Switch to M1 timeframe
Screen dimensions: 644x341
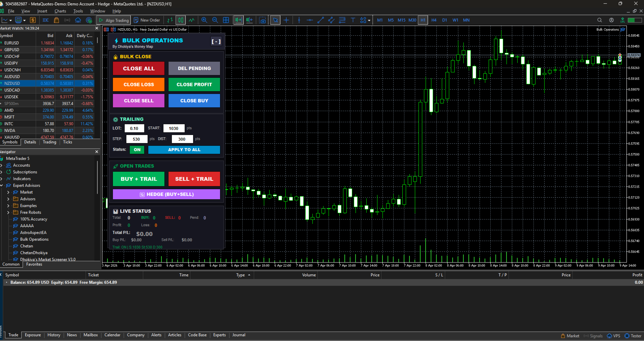[380, 20]
